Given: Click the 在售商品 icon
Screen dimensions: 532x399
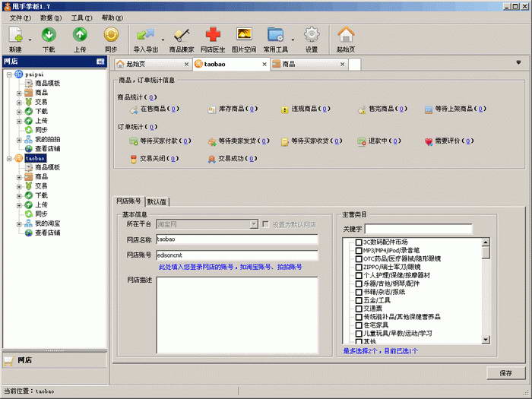Looking at the screenshot, I should [x=134, y=109].
